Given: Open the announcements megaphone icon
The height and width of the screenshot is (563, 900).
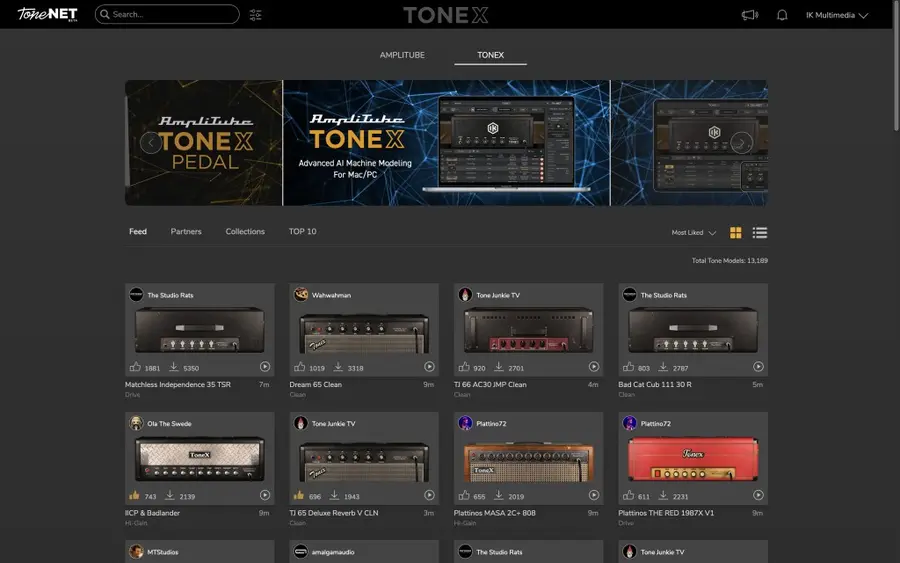Looking at the screenshot, I should tap(750, 15).
